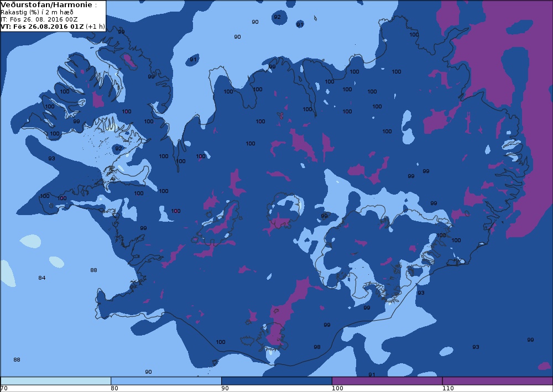Image resolution: width=553 pixels, height=392 pixels.
Task: Click the "Veðurstofan/Harmonie" title text
Action: coord(46,4)
